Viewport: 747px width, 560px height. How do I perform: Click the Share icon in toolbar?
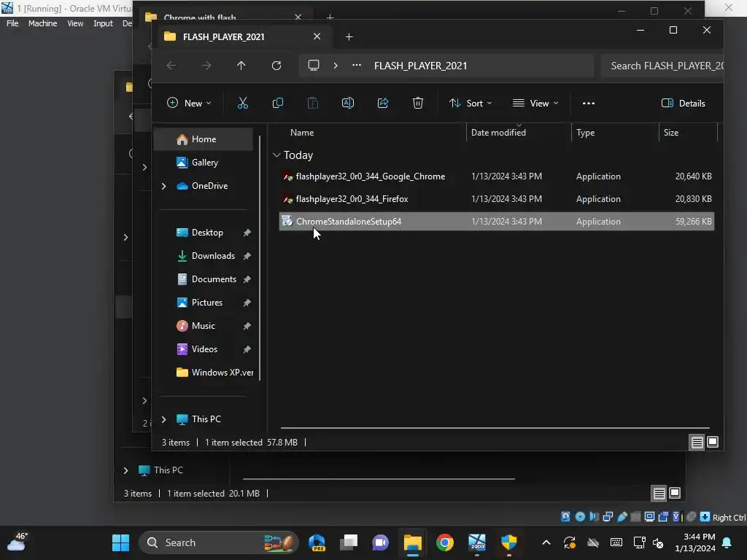point(383,103)
